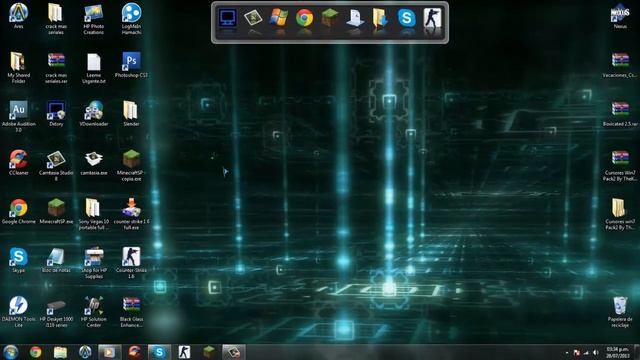The image size is (640, 360).
Task: Launch Counter-Strike 1.6 desktop shortcut
Action: 131,263
